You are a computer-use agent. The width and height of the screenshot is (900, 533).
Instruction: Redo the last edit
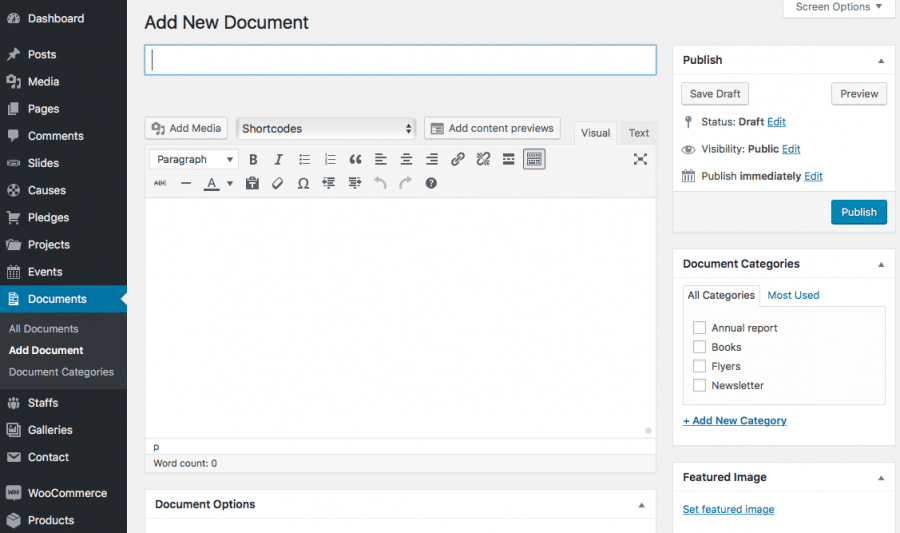click(x=406, y=184)
